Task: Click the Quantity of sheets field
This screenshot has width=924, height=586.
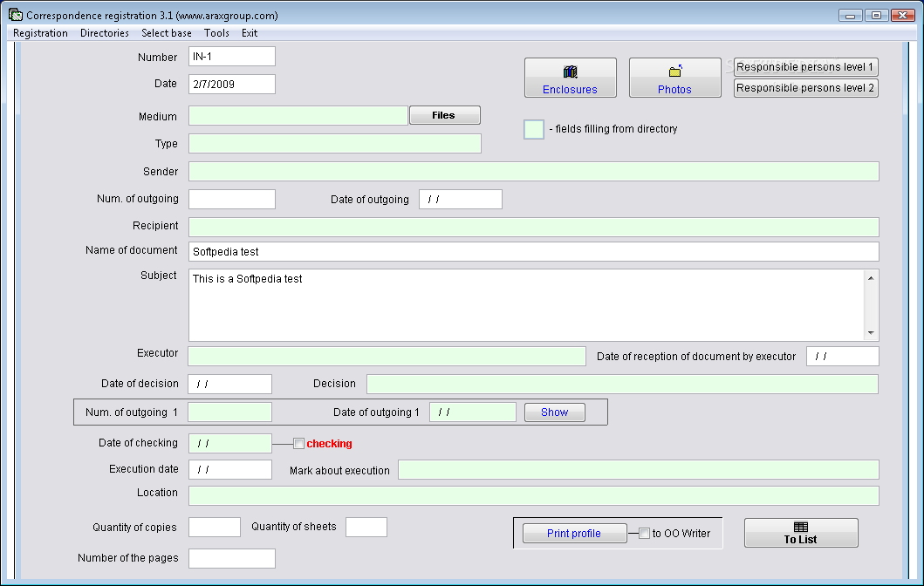Action: tap(366, 527)
